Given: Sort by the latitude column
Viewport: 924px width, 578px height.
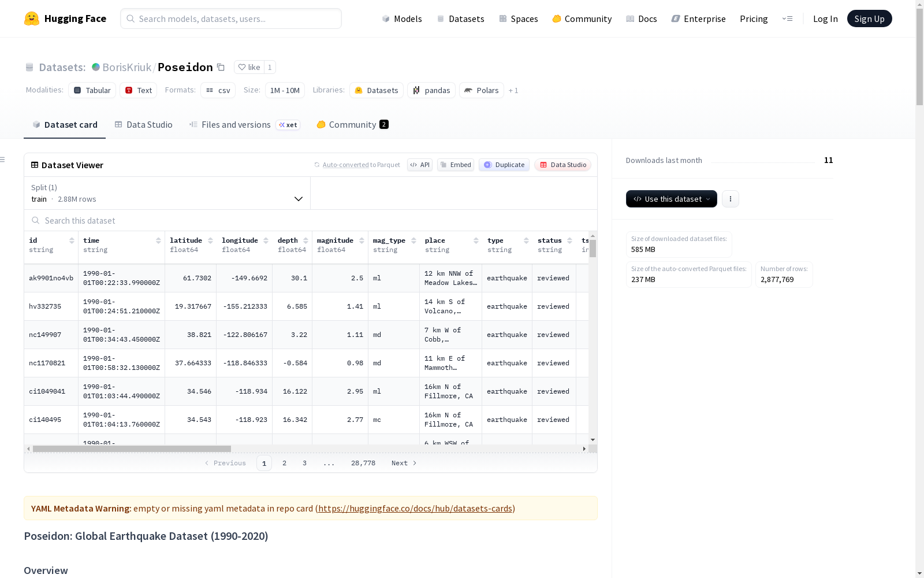Looking at the screenshot, I should click(210, 240).
